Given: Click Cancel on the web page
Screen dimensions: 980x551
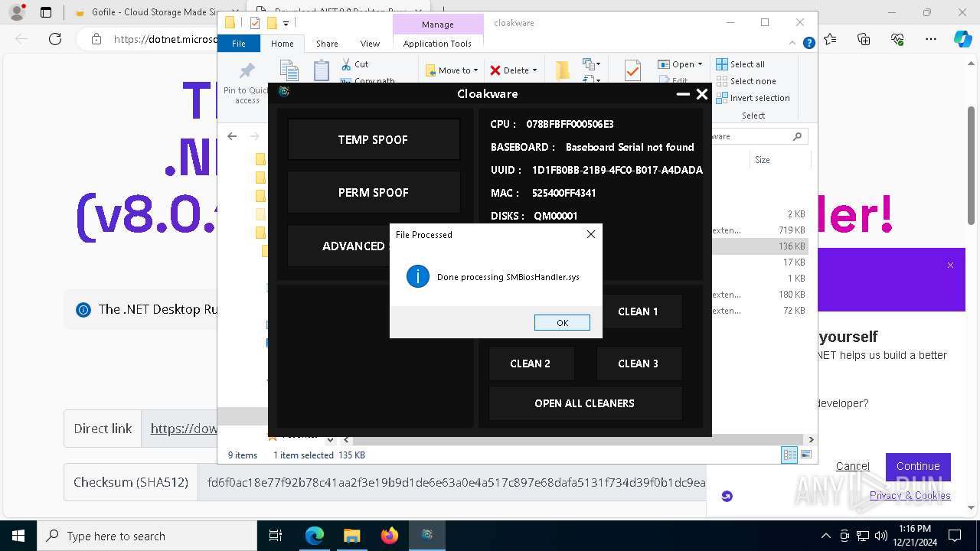Looking at the screenshot, I should point(852,466).
